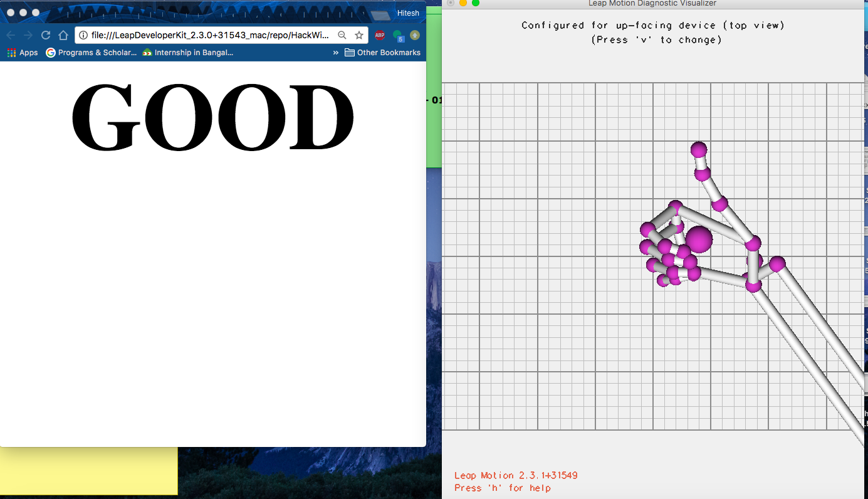Click the Hitesh profile button
This screenshot has width=868, height=499.
click(x=408, y=13)
